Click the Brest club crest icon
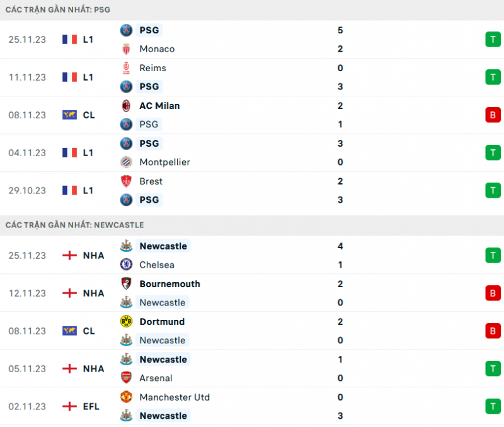 pos(126,181)
